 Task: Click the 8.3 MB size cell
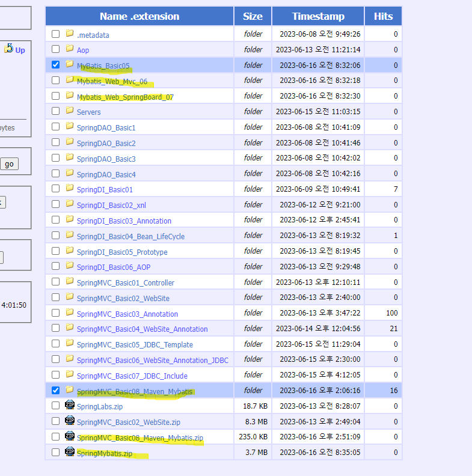click(x=256, y=422)
